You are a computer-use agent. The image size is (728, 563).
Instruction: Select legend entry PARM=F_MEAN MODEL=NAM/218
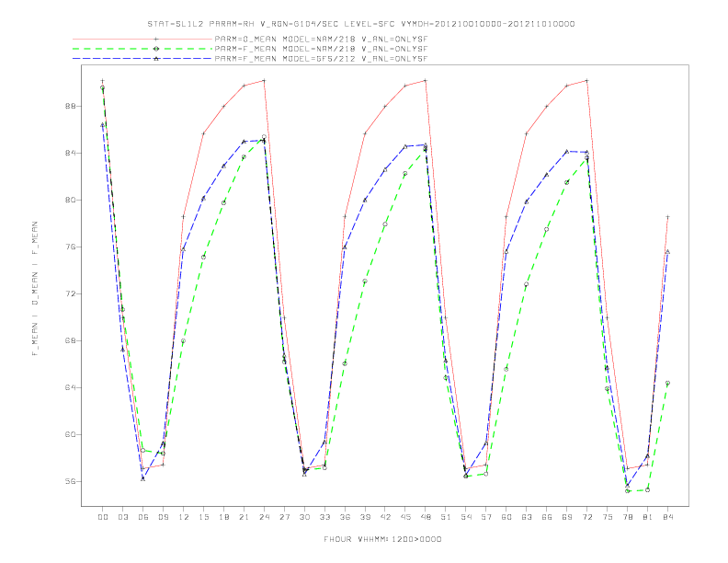click(321, 49)
